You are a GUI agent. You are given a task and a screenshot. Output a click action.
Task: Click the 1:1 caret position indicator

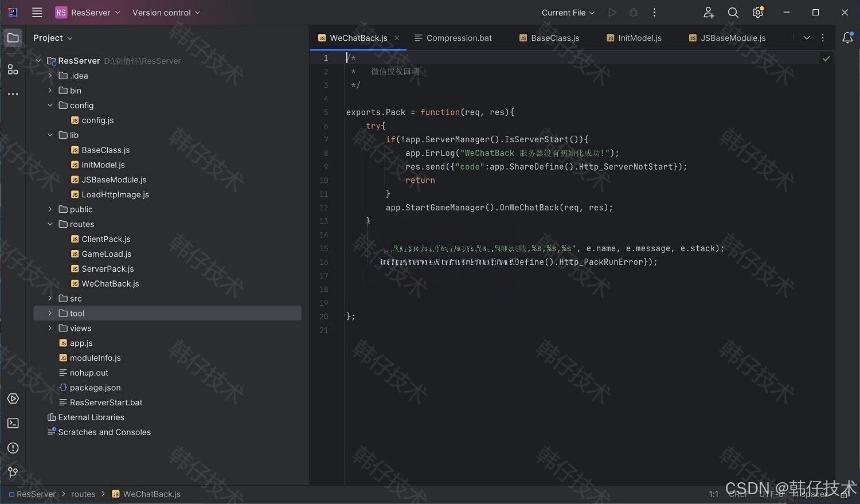click(x=713, y=494)
